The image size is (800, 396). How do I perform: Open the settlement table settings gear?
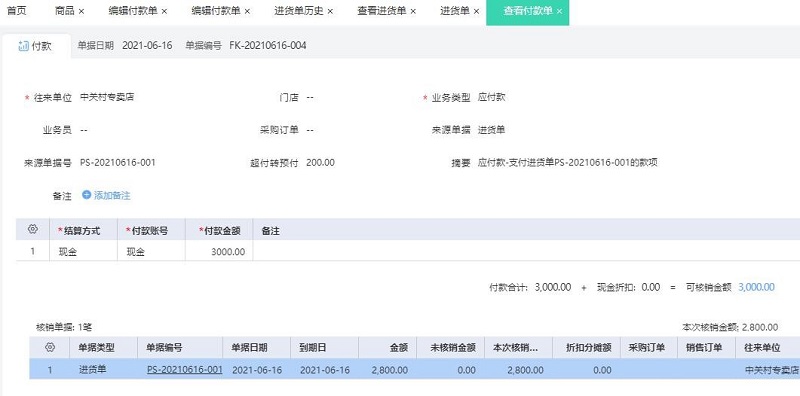[x=33, y=230]
